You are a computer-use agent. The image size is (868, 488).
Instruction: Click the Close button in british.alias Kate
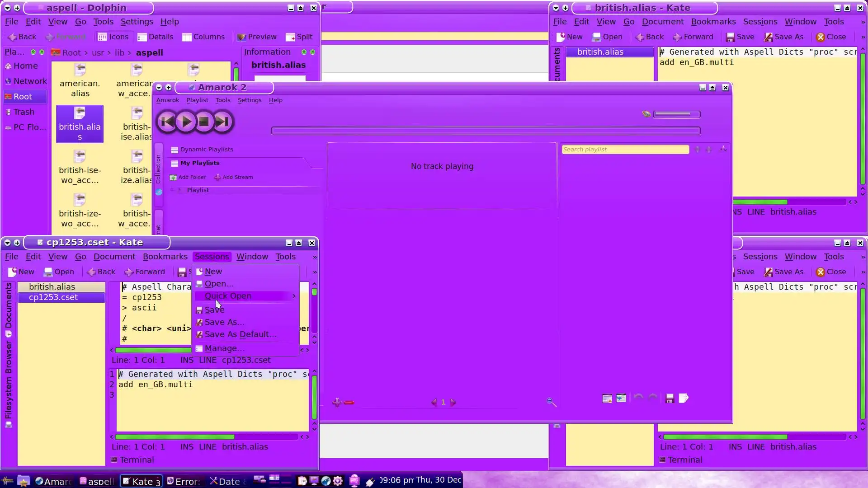(831, 37)
